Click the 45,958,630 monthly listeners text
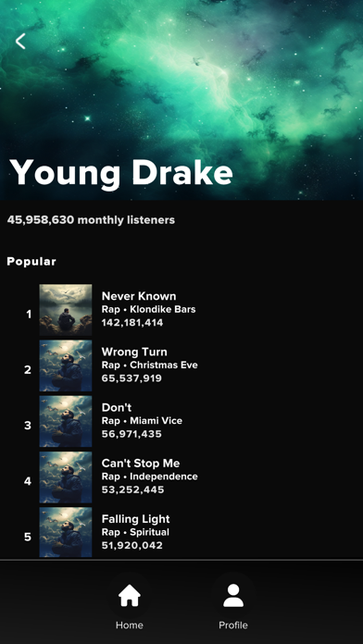Screen dimensions: 363x644 point(91,220)
